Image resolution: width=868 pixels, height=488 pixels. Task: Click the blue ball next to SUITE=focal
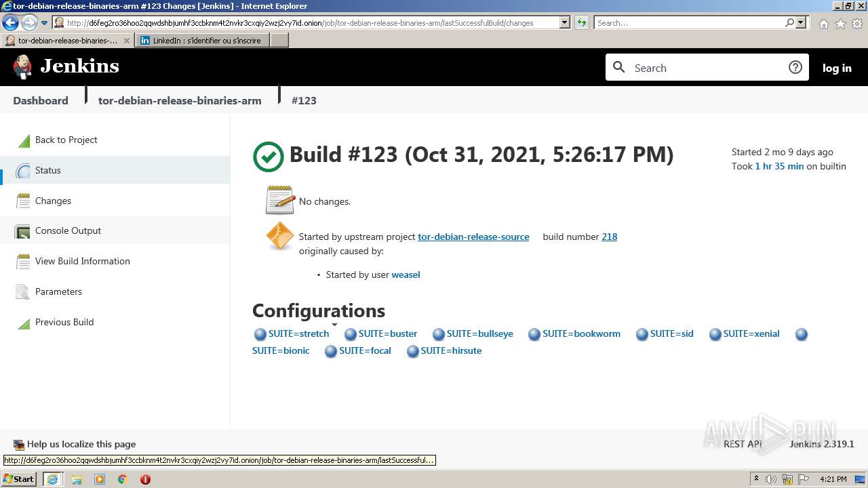(x=330, y=351)
